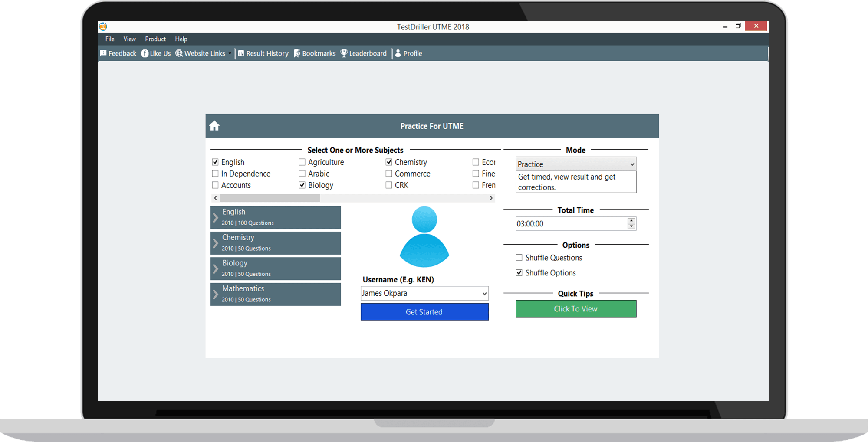The width and height of the screenshot is (868, 442).
Task: Open the Leaderboard trophy icon
Action: point(344,53)
